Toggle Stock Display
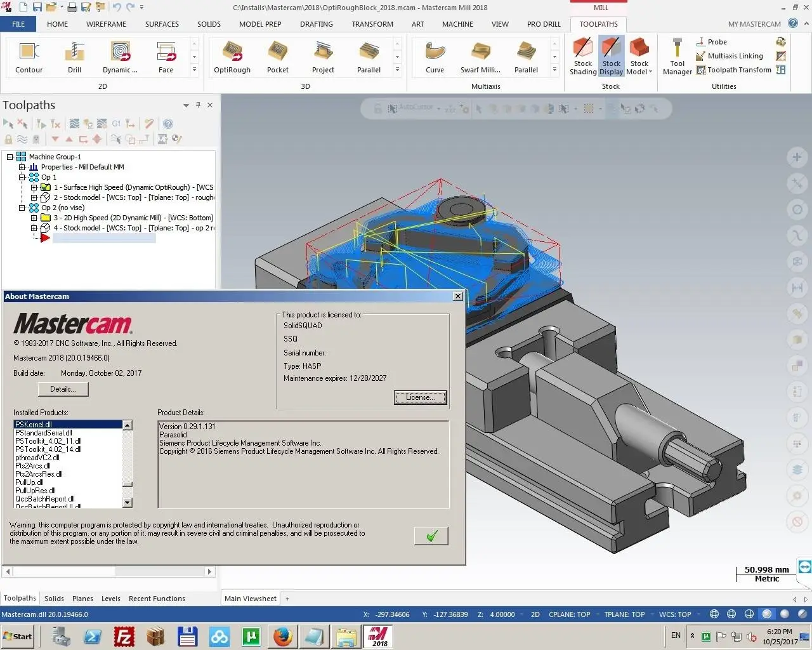812x650 pixels. pos(611,56)
